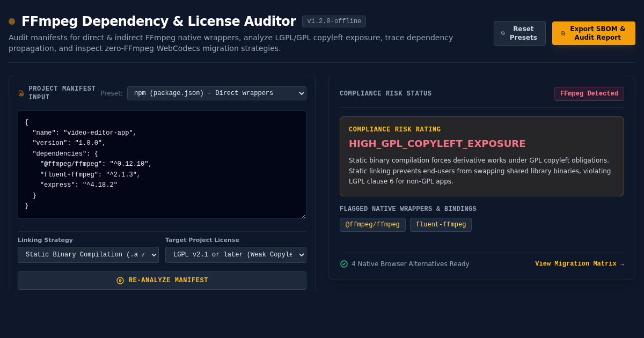Click the "@ffmpeg/ffmpeg": "^0.12.10" manifest line

tap(96, 164)
